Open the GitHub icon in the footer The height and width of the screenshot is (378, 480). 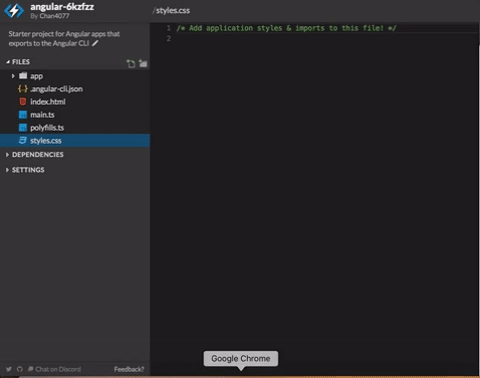(x=20, y=369)
